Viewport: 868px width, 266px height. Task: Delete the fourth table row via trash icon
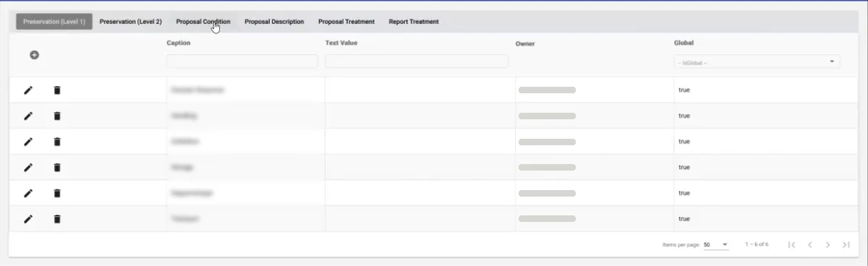57,167
